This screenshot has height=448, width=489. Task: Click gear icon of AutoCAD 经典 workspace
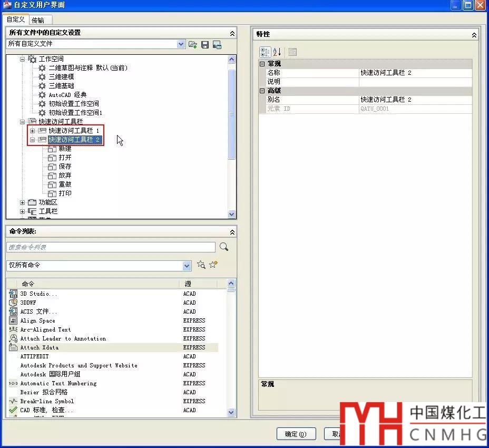[42, 94]
